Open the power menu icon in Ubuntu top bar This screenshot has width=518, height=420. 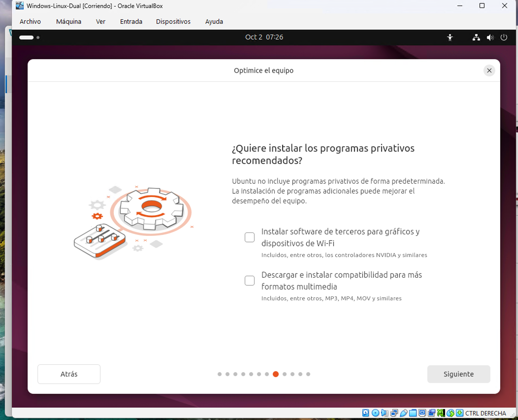pyautogui.click(x=504, y=37)
